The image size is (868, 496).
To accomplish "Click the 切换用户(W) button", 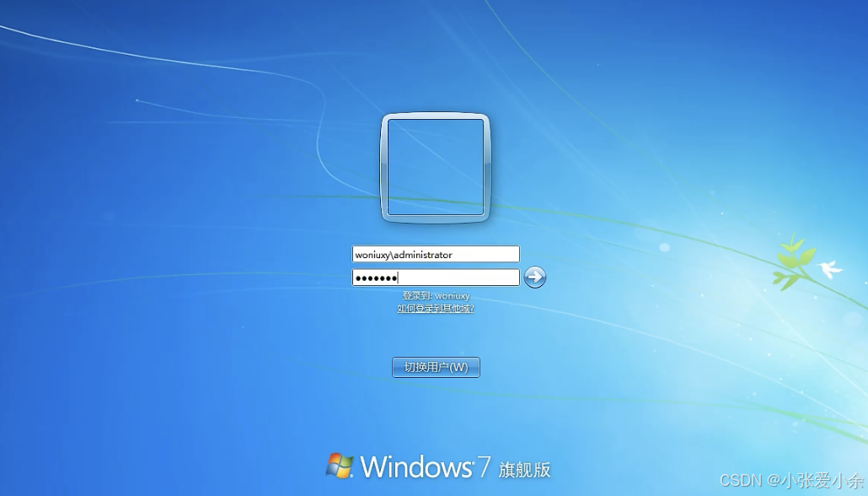I will 436,367.
